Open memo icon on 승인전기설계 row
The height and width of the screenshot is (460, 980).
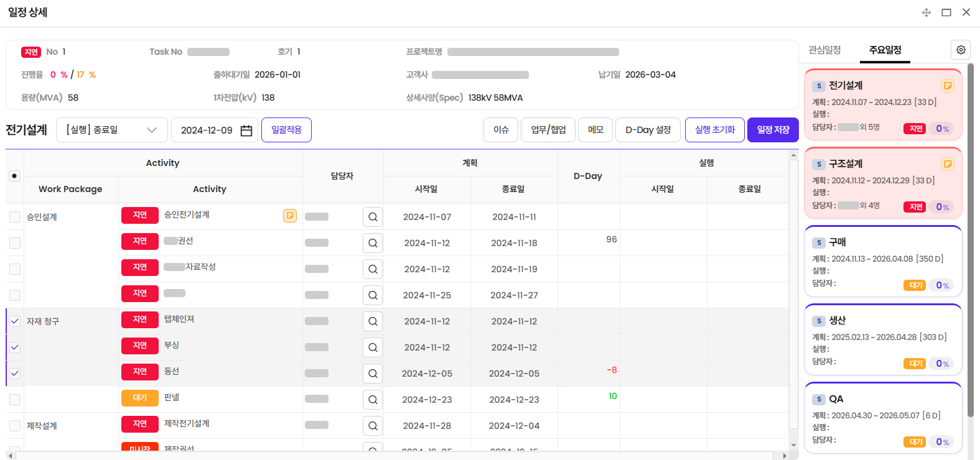(290, 216)
